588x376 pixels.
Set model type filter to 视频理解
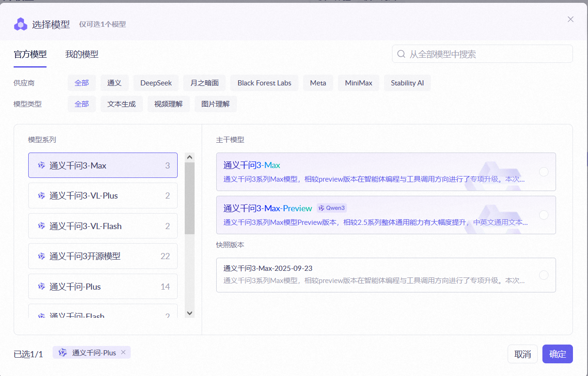coord(169,104)
